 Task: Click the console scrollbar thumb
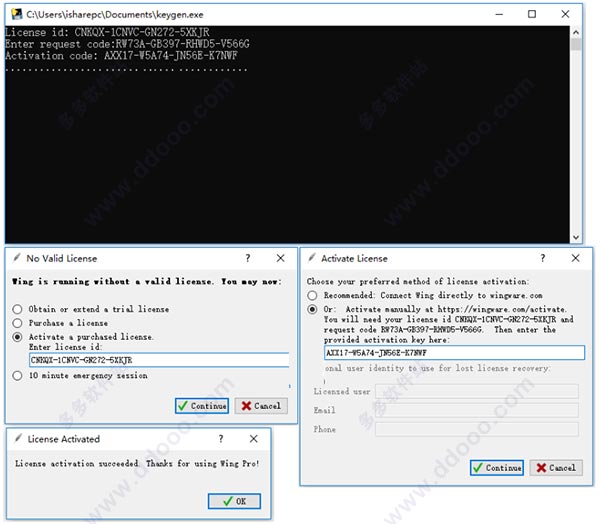pyautogui.click(x=576, y=44)
